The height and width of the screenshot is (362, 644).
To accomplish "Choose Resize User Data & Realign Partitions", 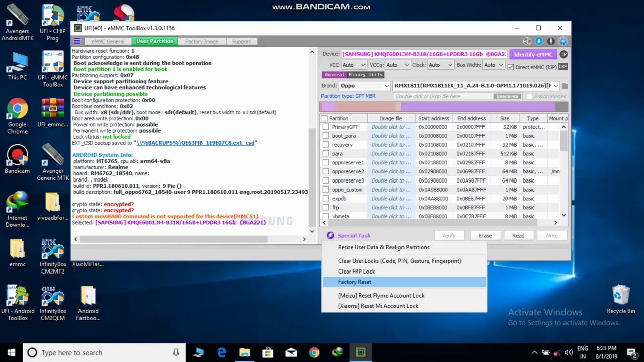I will pos(405,247).
